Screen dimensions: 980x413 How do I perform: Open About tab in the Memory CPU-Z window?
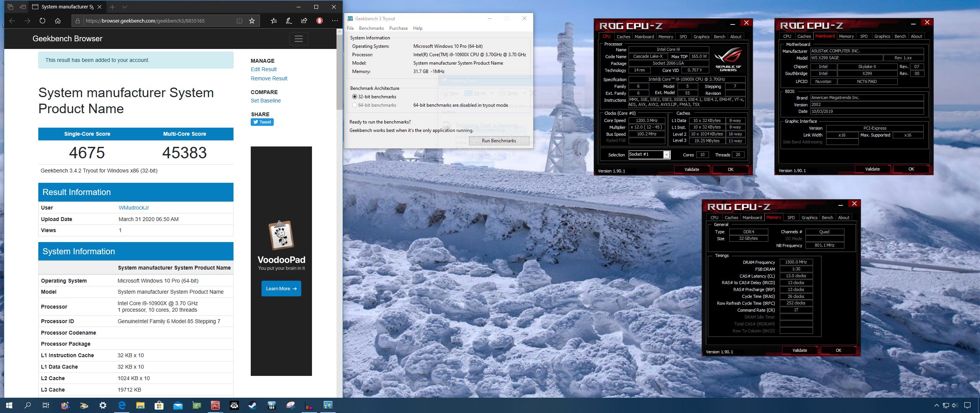[x=844, y=218]
